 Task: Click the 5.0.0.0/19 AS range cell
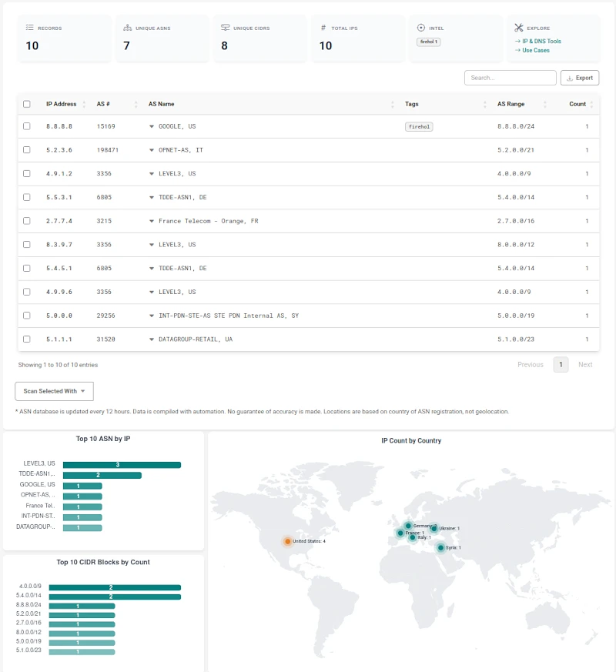tap(516, 316)
